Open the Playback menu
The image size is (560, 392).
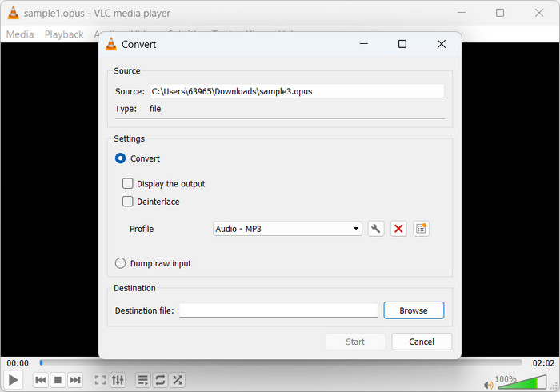[x=64, y=34]
